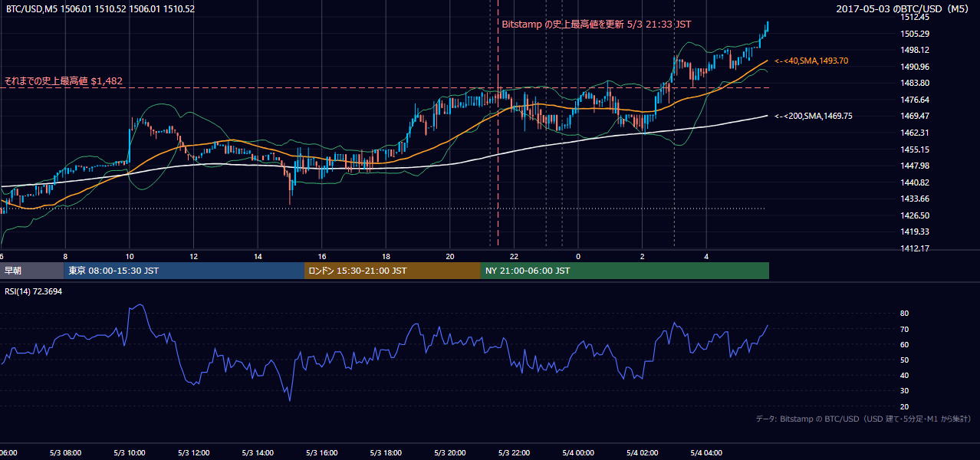Click the 5/3 14:00 time axis label

coord(256,453)
